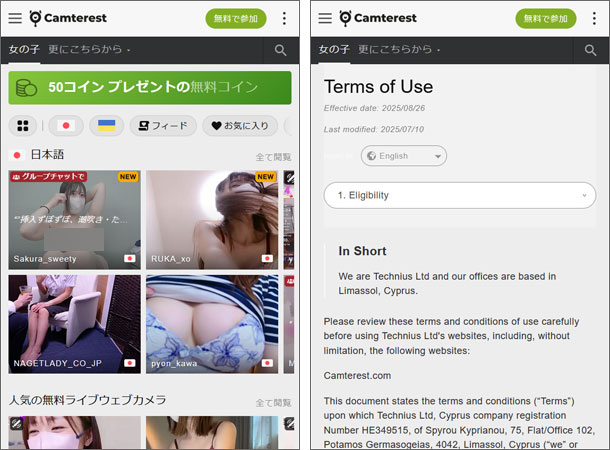610x450 pixels.
Task: Switch to 女の子 tab in left panel
Action: (x=24, y=50)
